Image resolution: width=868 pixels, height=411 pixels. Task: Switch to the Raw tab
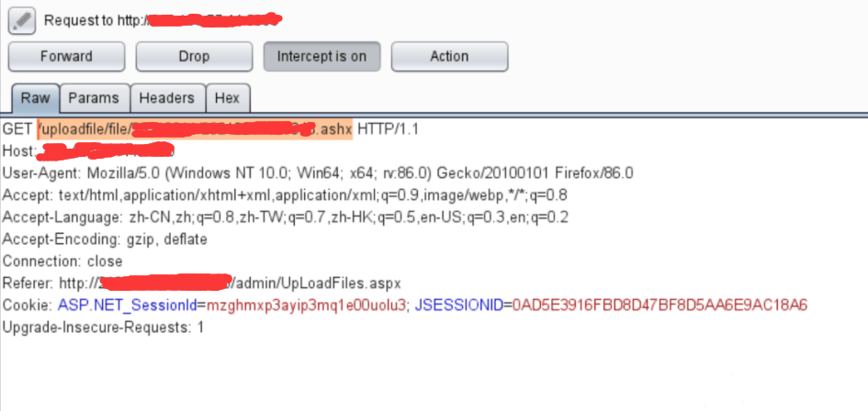pyautogui.click(x=36, y=98)
